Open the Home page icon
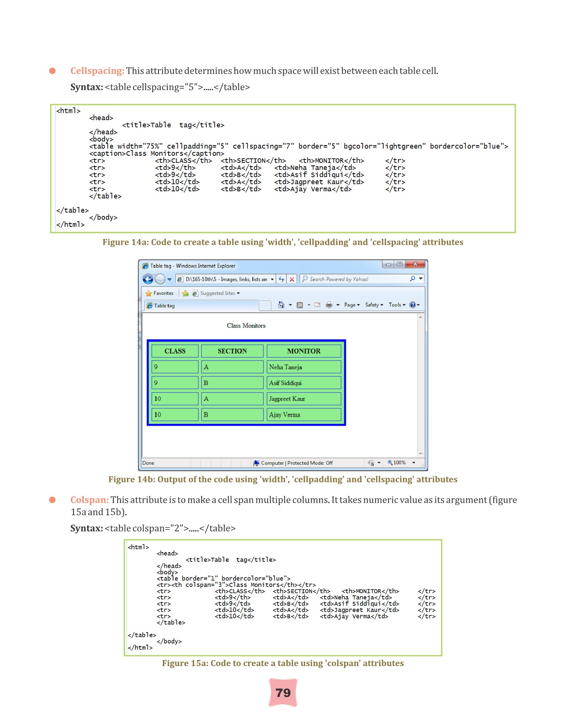This screenshot has width=566, height=728. (x=281, y=305)
